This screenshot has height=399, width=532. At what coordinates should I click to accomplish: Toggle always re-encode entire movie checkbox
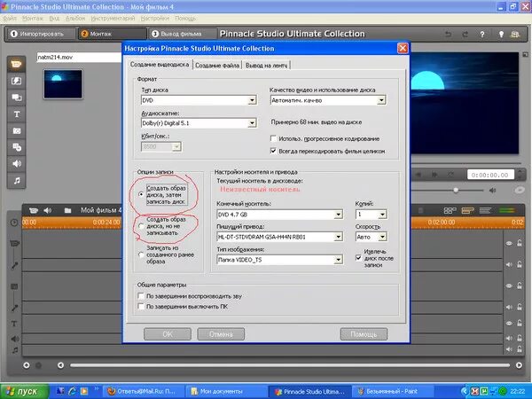point(273,151)
